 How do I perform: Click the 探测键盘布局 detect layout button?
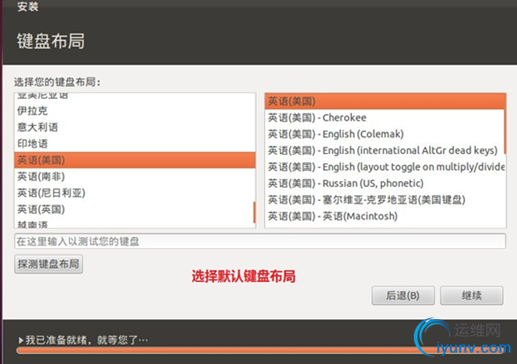pyautogui.click(x=49, y=264)
